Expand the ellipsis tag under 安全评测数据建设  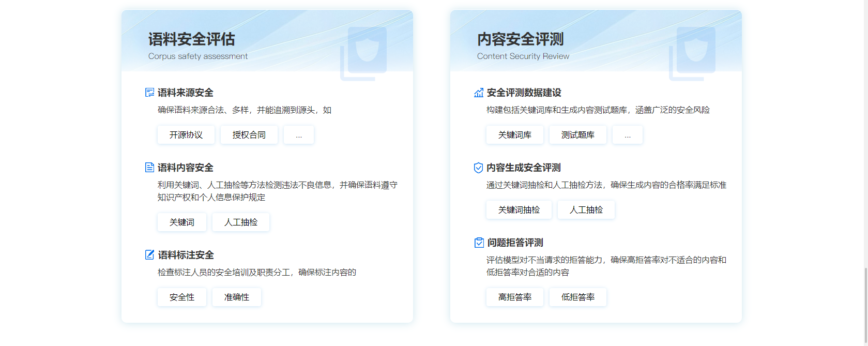coord(628,135)
